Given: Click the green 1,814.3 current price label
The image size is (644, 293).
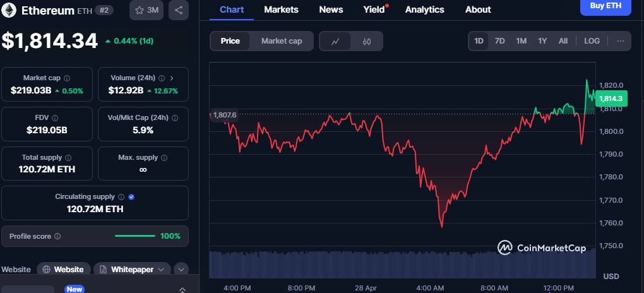Looking at the screenshot, I should coord(611,99).
